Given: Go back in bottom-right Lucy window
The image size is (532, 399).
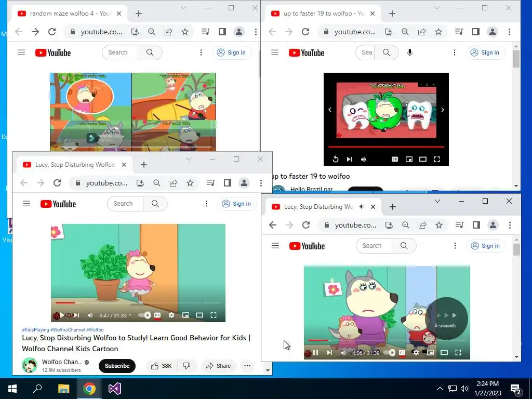Looking at the screenshot, I should coord(273,225).
